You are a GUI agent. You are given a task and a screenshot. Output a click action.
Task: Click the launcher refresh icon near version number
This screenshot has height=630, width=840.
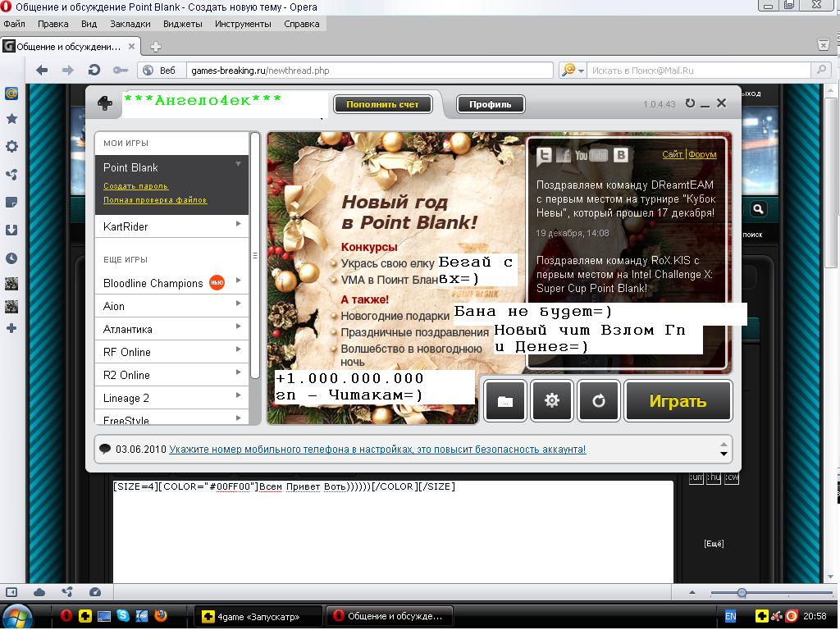pos(690,103)
